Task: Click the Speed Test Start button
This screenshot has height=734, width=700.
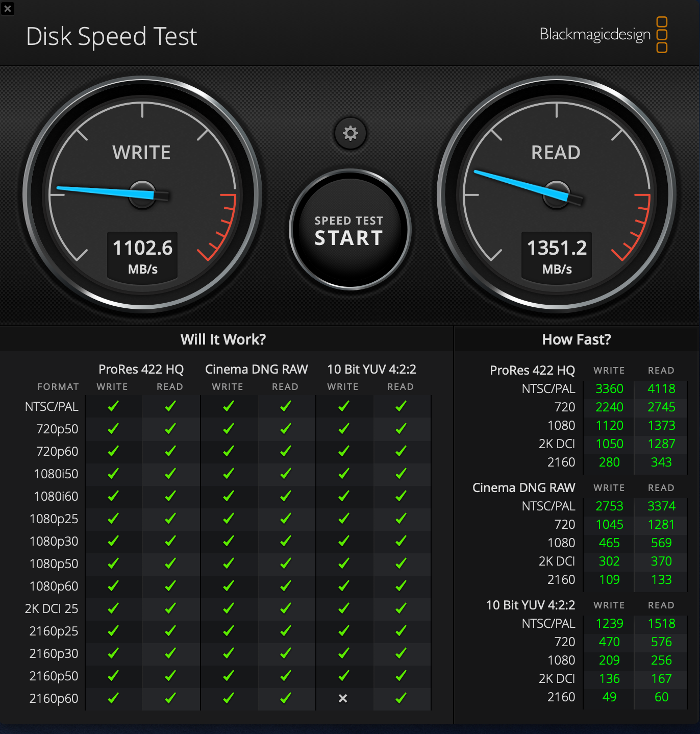Action: [349, 230]
